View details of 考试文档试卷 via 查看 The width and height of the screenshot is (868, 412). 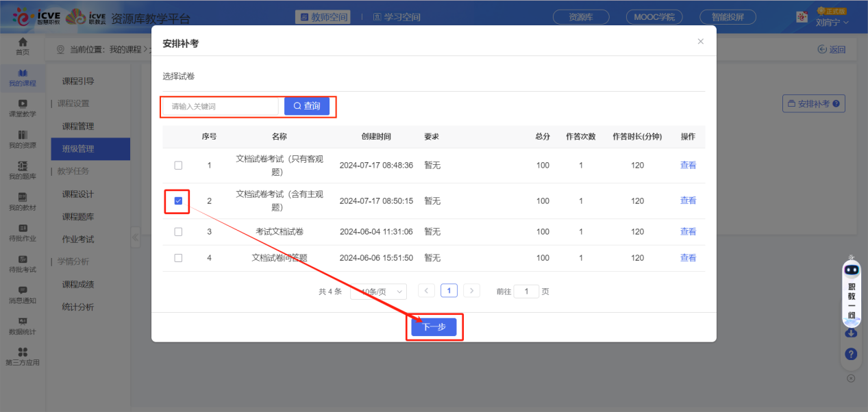pyautogui.click(x=687, y=231)
